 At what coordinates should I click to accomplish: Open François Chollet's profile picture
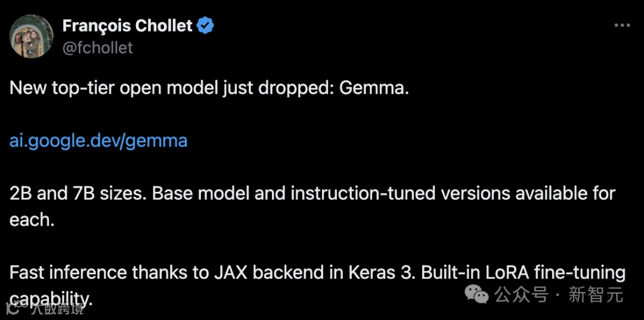click(31, 36)
